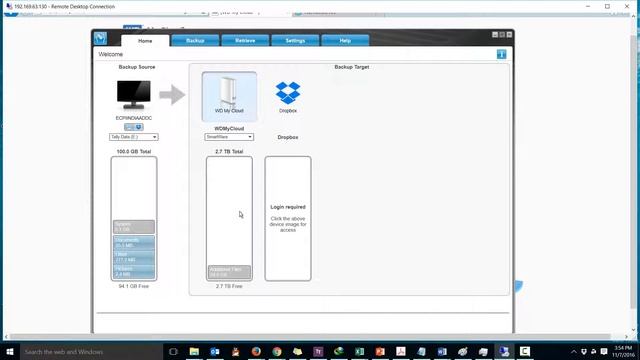Click the 'WDMyCloud' device name label
The height and width of the screenshot is (360, 640).
coord(229,129)
